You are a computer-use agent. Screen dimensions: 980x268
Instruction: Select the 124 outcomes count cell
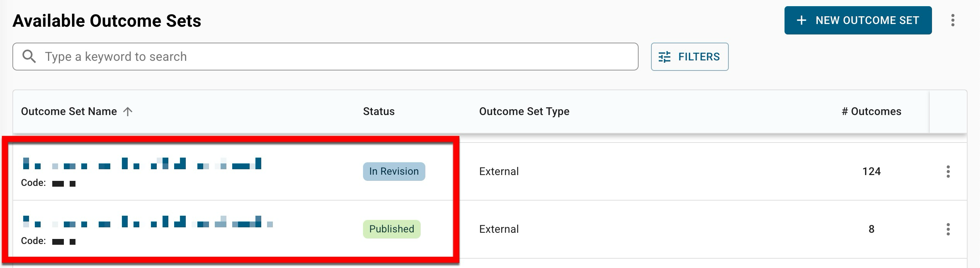point(871,172)
